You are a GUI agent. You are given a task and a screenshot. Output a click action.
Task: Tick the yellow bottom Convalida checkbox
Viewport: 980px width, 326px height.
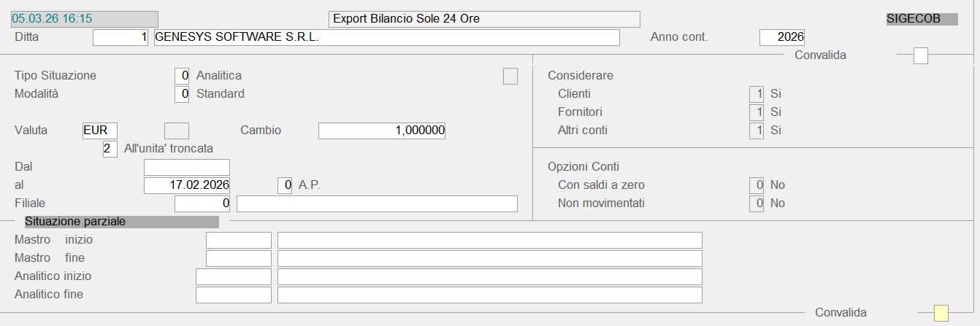pos(941,313)
